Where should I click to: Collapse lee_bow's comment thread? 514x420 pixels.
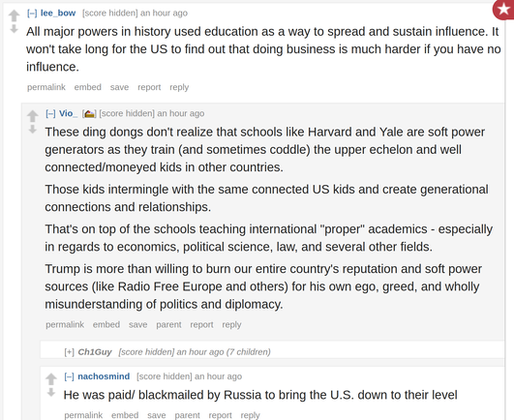32,14
